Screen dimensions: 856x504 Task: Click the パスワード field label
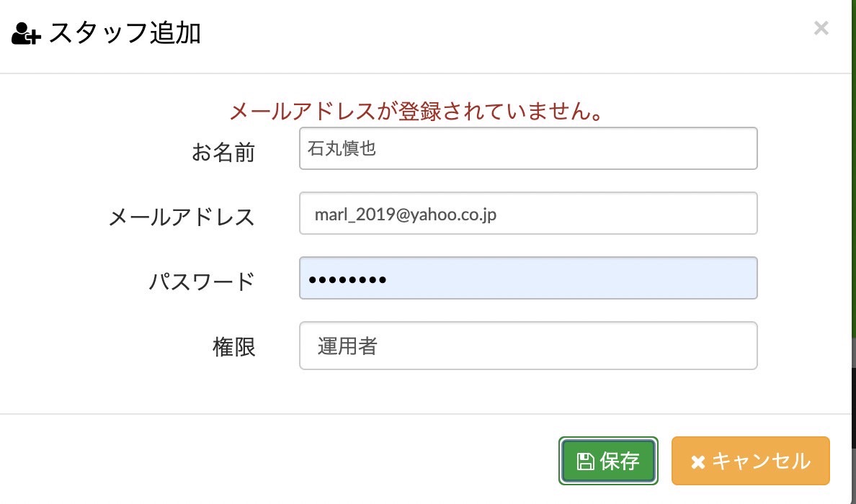(x=202, y=282)
